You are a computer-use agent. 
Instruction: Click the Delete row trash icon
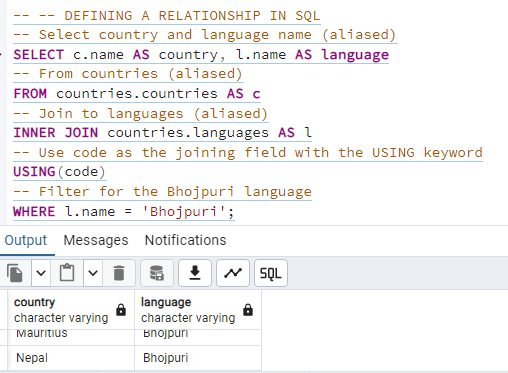(x=119, y=273)
